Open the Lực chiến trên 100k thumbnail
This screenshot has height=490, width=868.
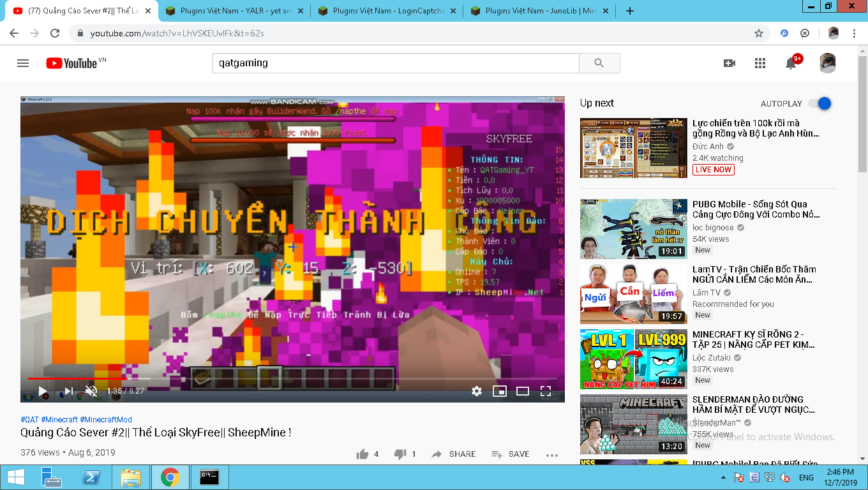634,148
